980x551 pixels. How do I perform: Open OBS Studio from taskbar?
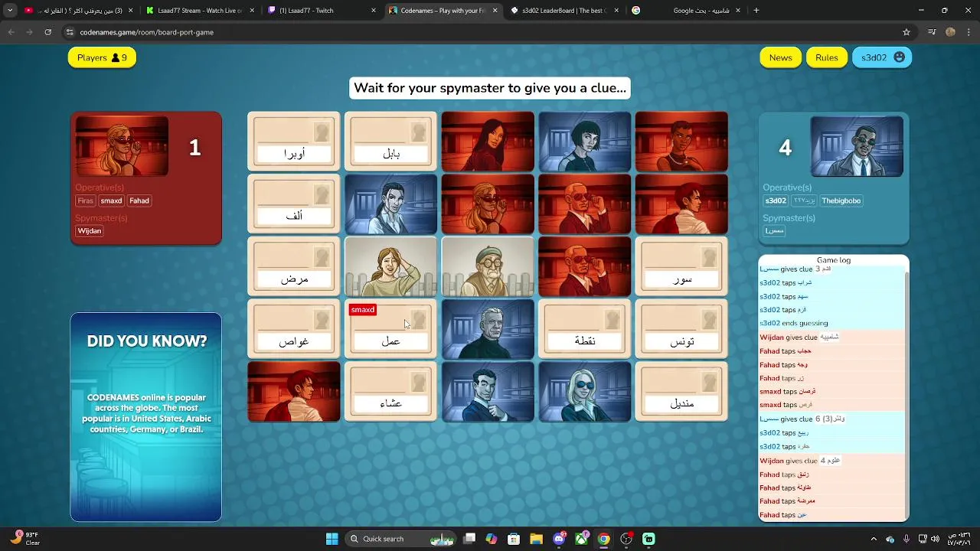point(626,539)
